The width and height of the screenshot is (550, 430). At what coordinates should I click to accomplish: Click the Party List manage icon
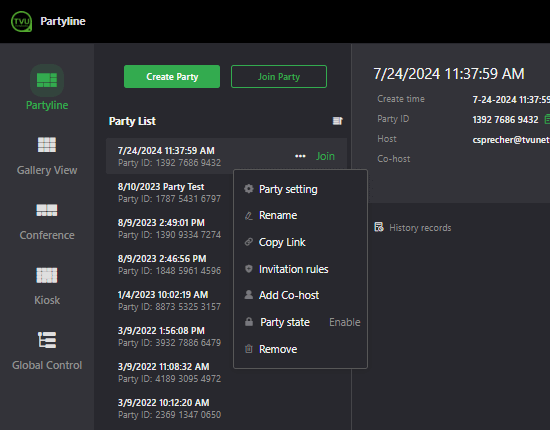(x=337, y=121)
